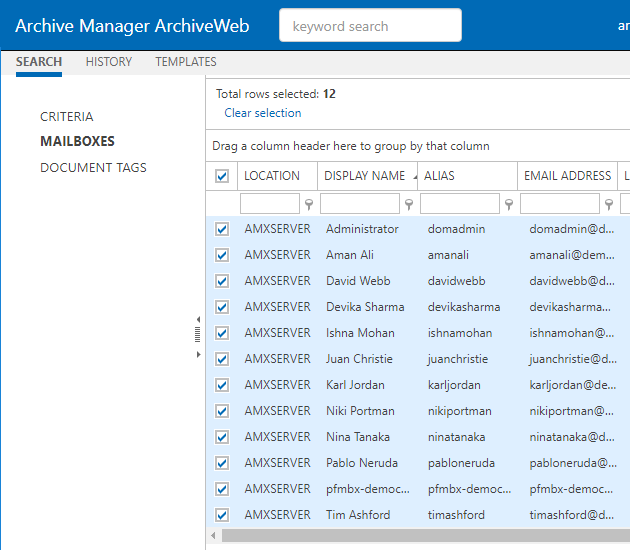
Task: Click the Alias column filter icon
Action: tap(508, 205)
